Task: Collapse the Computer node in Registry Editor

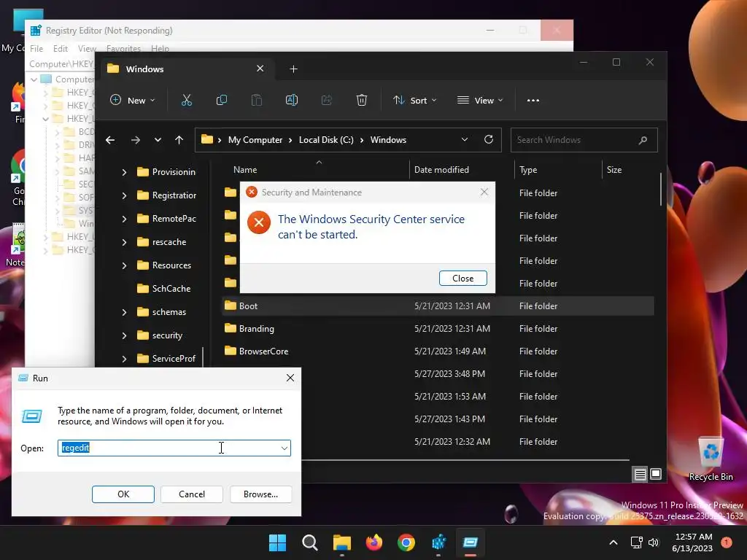Action: [x=34, y=79]
